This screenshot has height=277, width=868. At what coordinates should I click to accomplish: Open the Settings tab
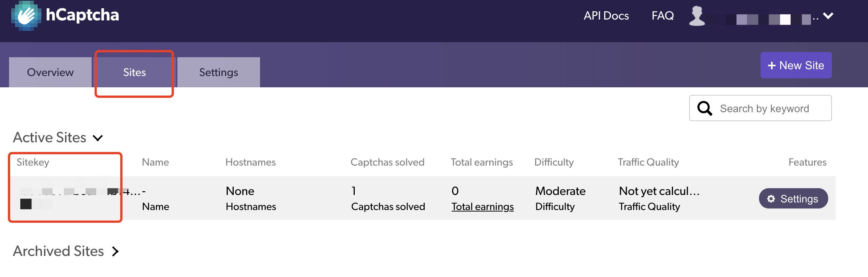[x=219, y=72]
